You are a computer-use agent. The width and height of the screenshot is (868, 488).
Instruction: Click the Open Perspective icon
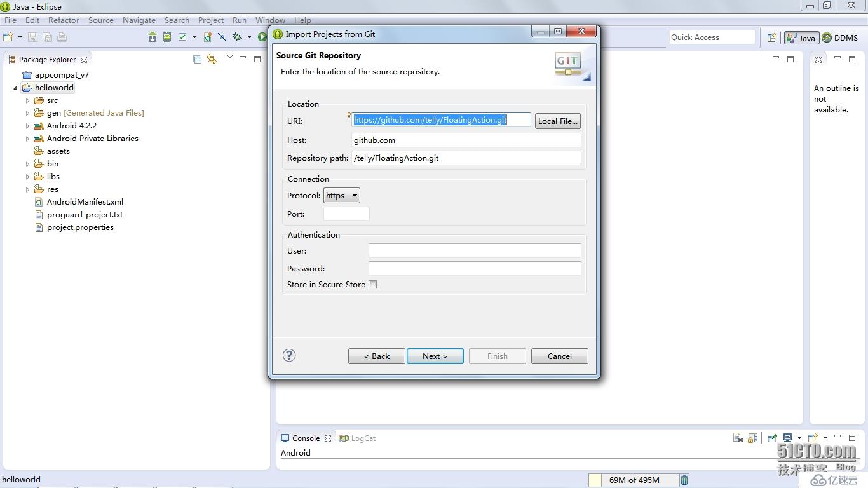[771, 37]
